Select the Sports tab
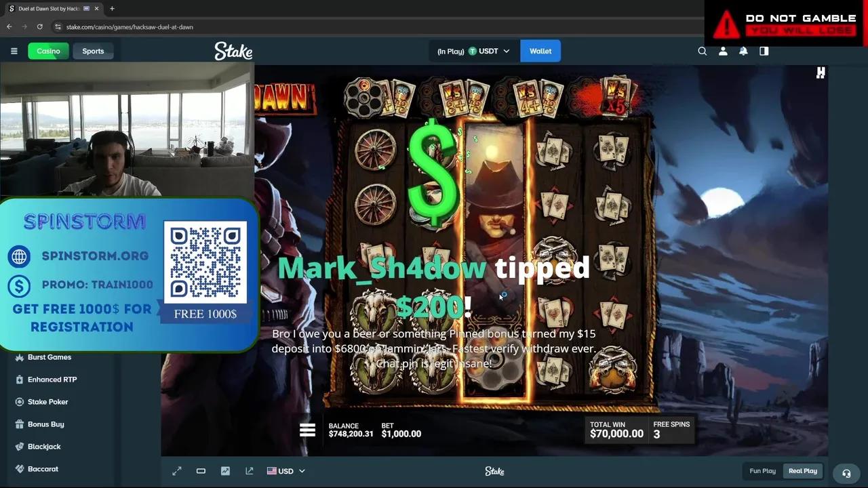The height and width of the screenshot is (488, 868). [x=93, y=51]
